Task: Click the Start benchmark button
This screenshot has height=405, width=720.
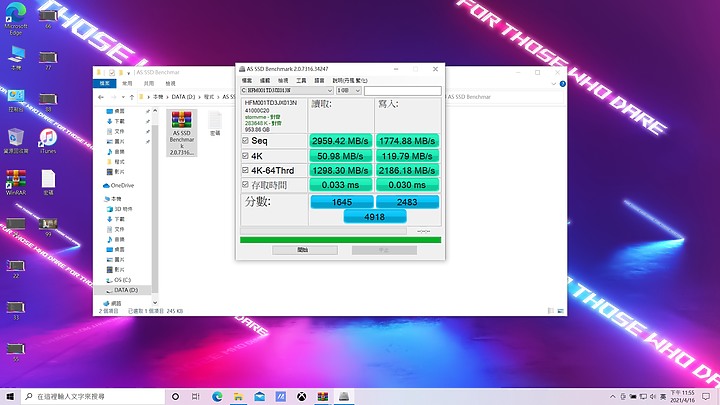Action: click(304, 250)
